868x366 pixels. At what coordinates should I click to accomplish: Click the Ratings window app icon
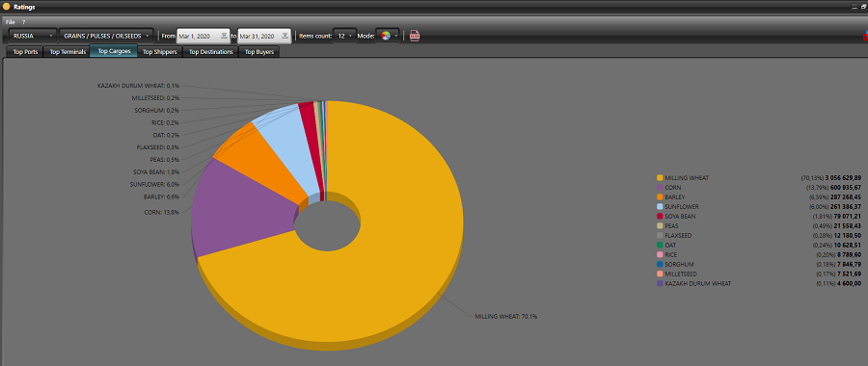point(7,6)
